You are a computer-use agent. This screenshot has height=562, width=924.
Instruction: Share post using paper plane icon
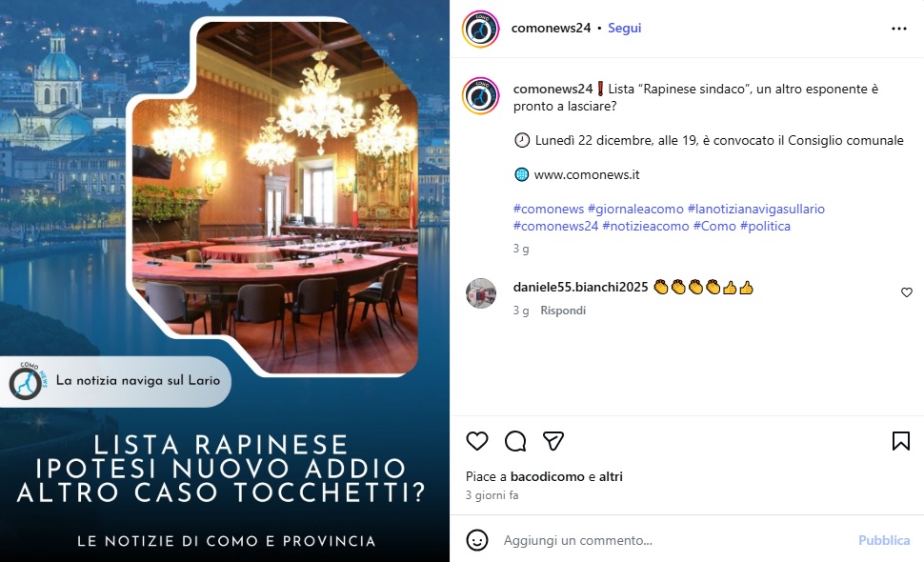click(553, 441)
